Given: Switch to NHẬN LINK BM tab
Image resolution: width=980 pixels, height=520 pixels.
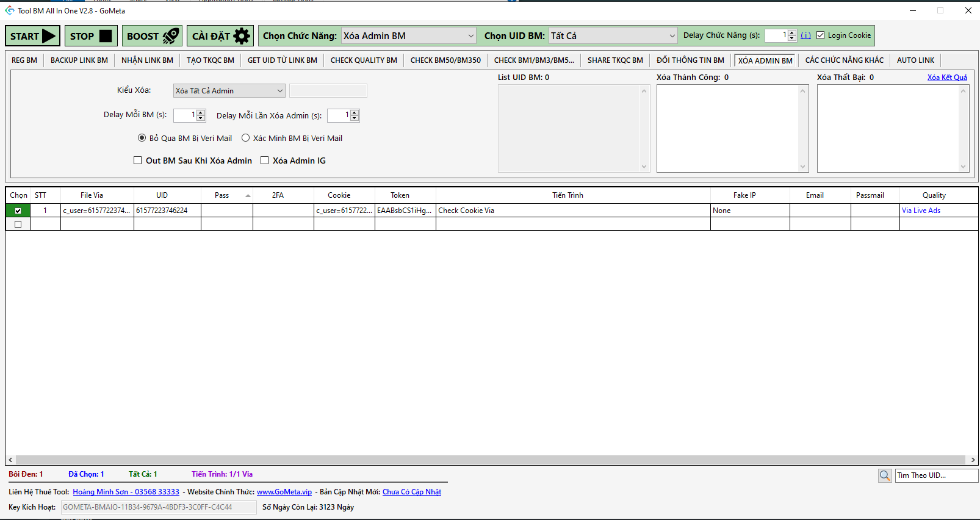Looking at the screenshot, I should click(147, 60).
